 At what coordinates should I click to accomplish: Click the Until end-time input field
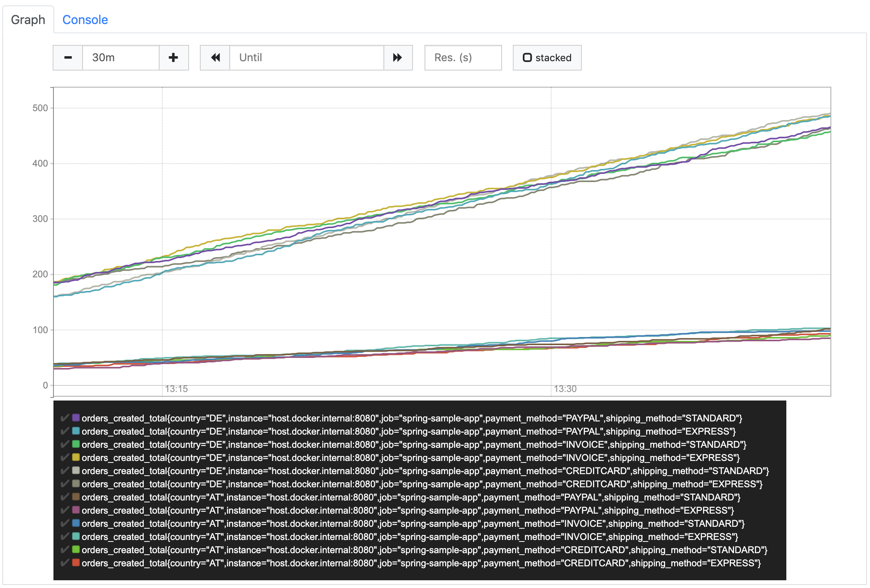click(307, 58)
